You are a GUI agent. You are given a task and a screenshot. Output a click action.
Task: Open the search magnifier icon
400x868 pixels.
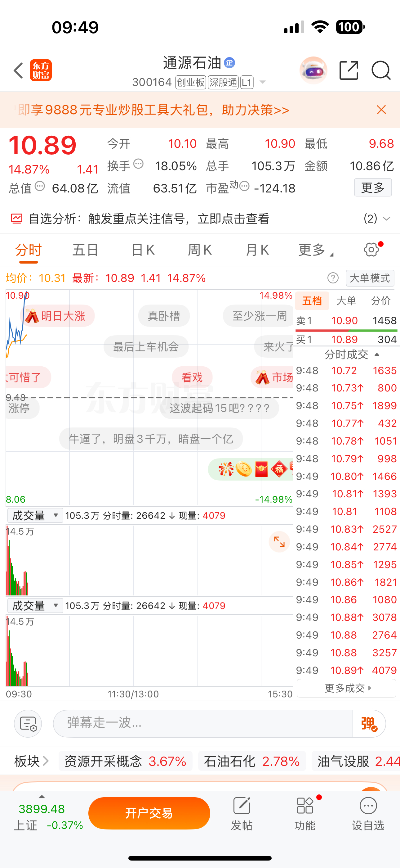pos(381,70)
